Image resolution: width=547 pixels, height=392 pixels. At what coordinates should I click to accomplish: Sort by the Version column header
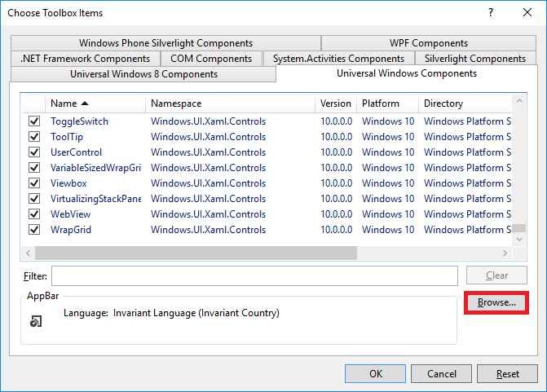tap(336, 104)
